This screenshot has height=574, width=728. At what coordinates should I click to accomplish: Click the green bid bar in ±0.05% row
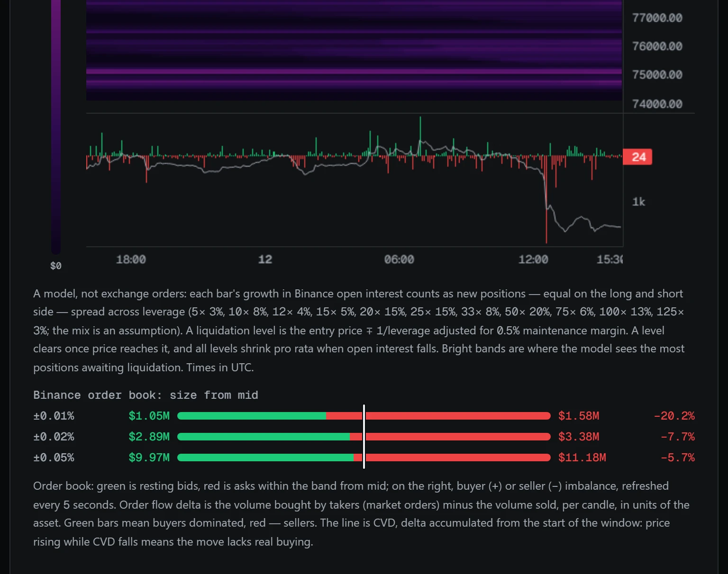pos(265,457)
